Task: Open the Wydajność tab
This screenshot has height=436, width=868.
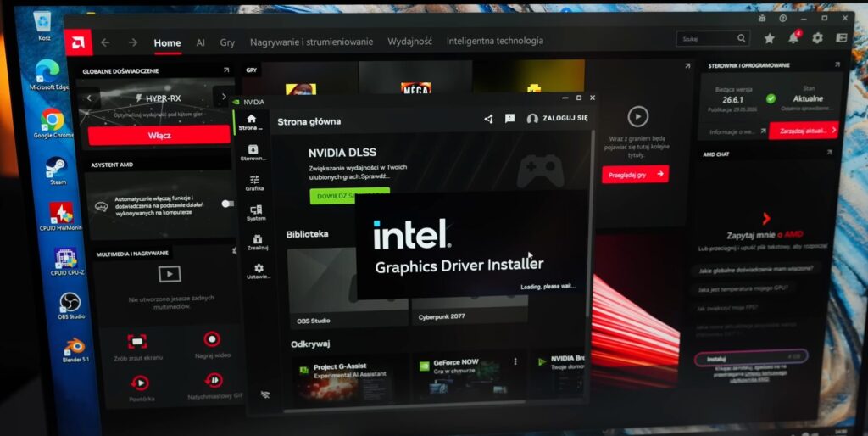Action: pos(409,41)
